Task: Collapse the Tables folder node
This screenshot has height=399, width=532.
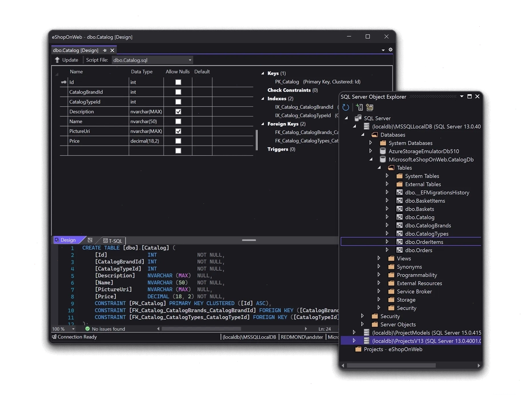Action: (379, 168)
